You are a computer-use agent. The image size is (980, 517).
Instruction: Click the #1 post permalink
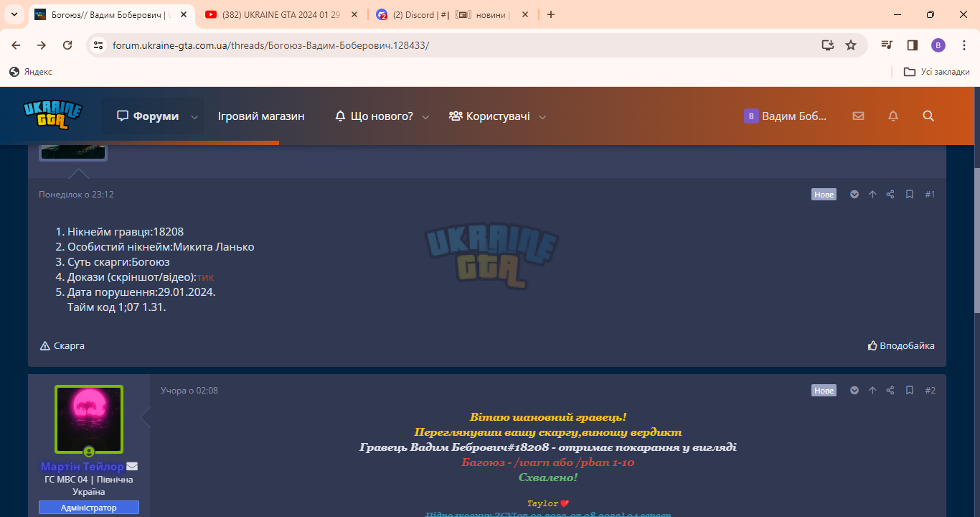[930, 195]
